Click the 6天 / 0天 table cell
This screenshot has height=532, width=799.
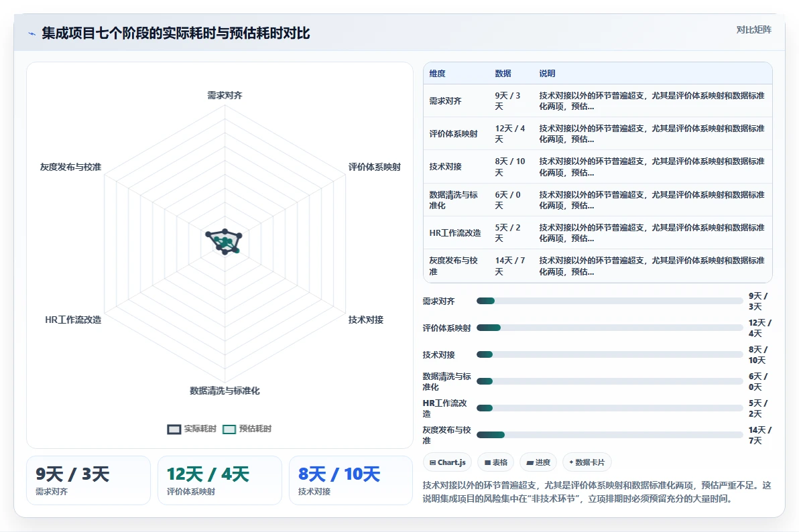[508, 200]
